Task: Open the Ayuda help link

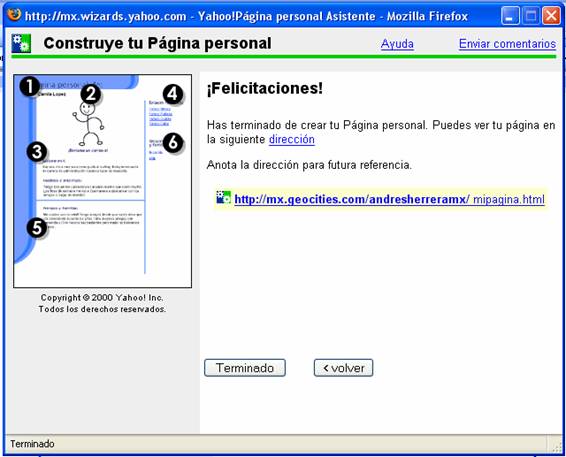Action: coord(397,44)
